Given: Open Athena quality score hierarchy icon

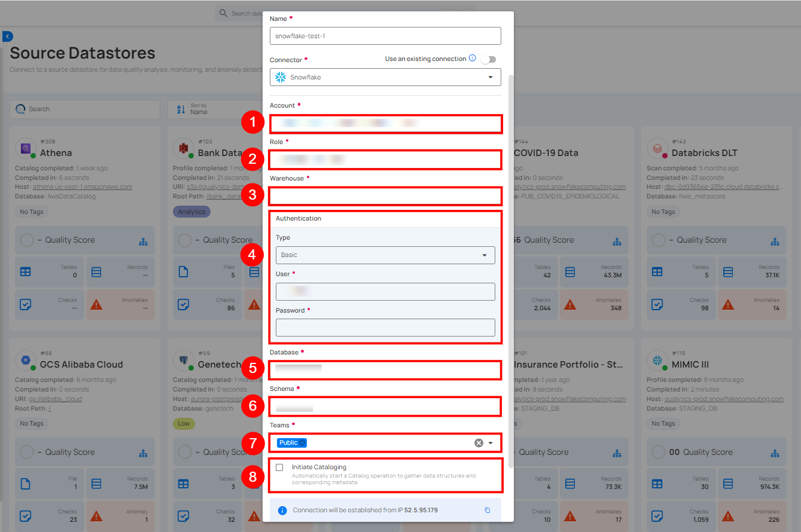Looking at the screenshot, I should tap(143, 241).
